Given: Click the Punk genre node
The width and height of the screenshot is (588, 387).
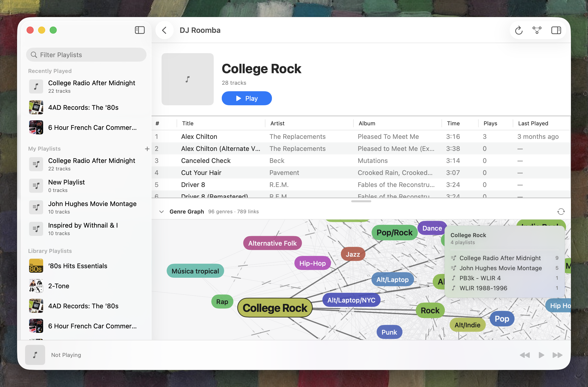Looking at the screenshot, I should coord(389,332).
